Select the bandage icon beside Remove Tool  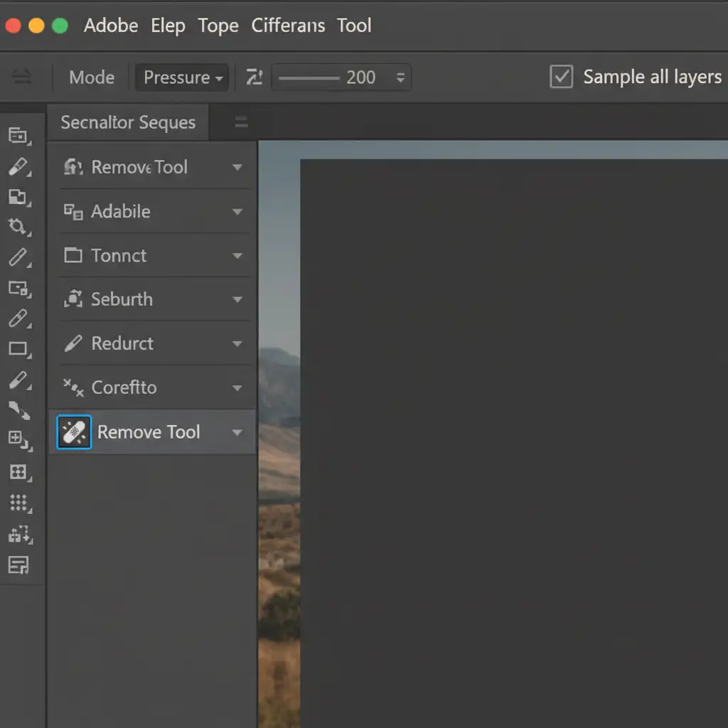point(74,432)
